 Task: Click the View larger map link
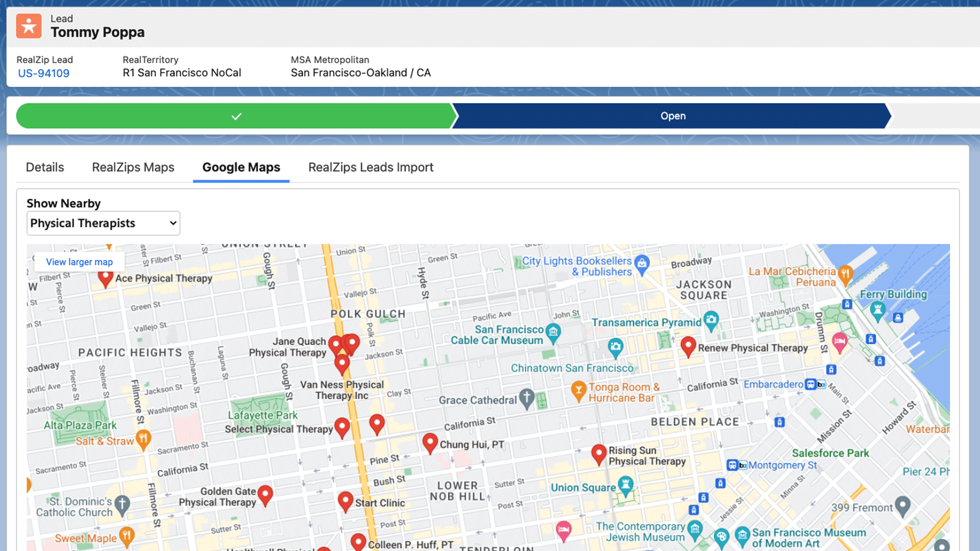click(x=79, y=262)
